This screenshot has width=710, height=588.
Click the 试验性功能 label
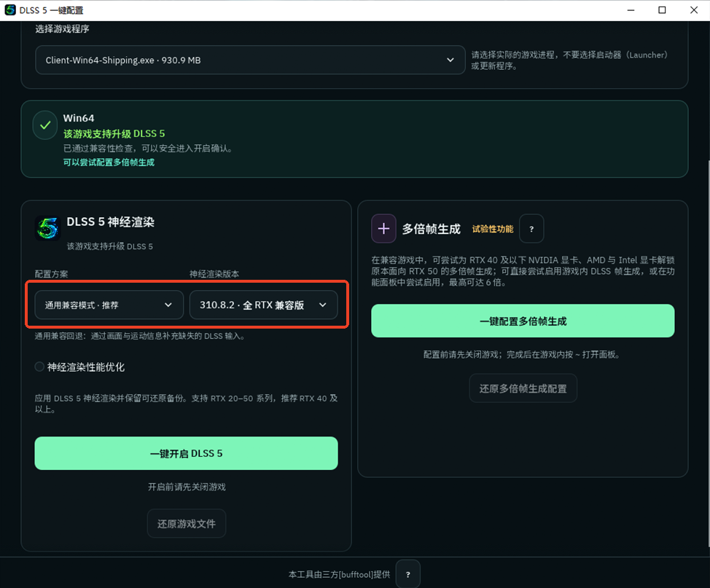(x=493, y=229)
